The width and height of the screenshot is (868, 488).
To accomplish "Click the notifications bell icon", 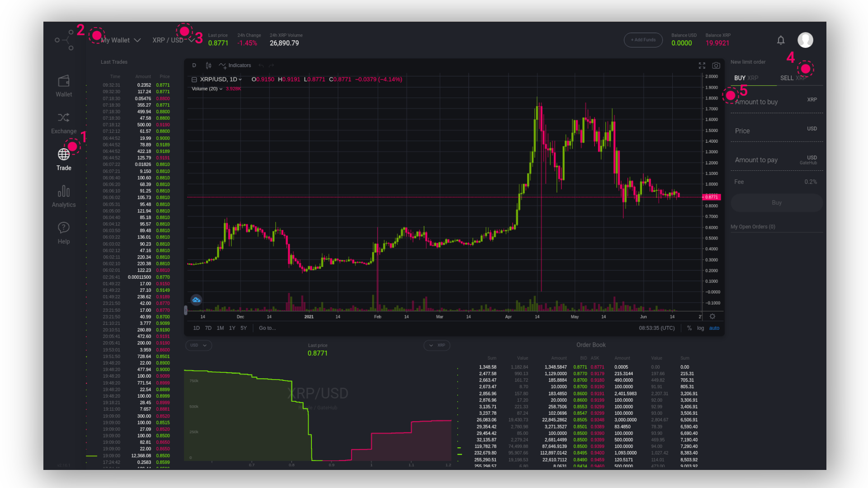I will 781,40.
